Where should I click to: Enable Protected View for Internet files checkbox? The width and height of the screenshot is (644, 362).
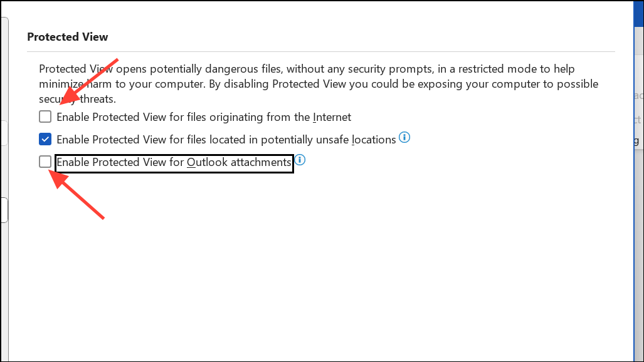click(45, 116)
